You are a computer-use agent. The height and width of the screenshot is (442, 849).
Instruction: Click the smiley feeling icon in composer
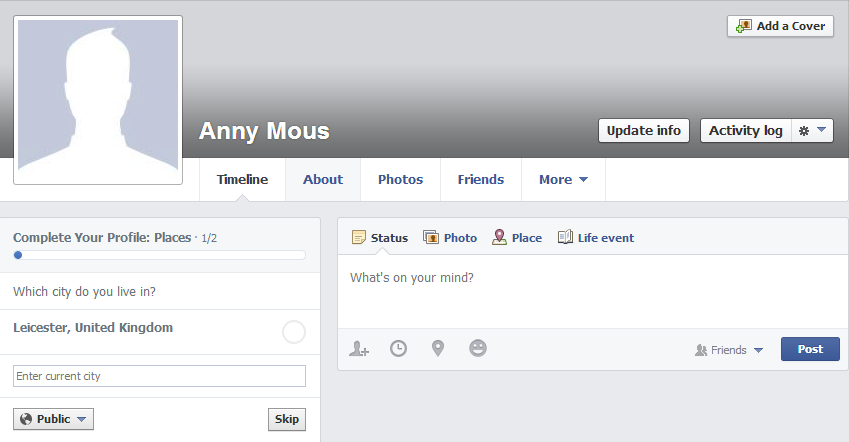pos(478,348)
